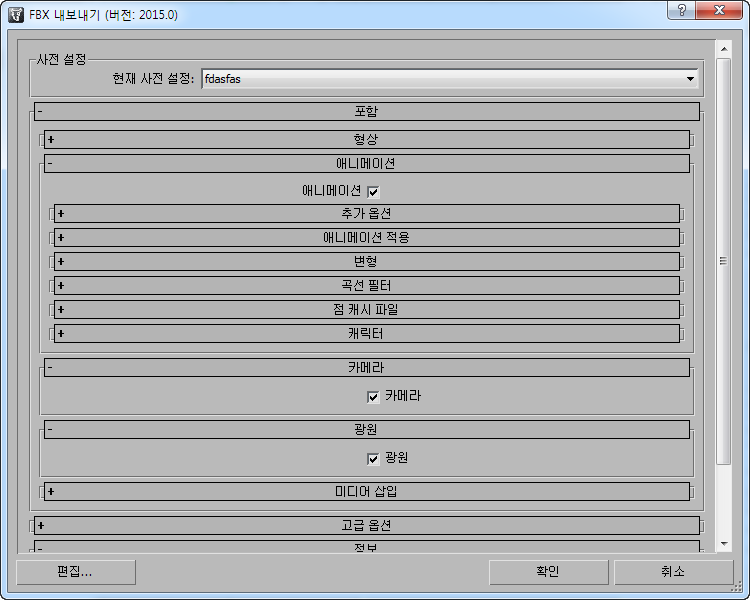Collapse the 포함 section
The image size is (750, 600).
coord(367,111)
